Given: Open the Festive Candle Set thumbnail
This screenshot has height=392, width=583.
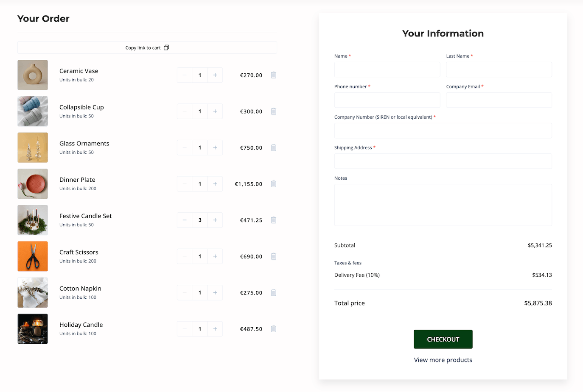Looking at the screenshot, I should pos(33,220).
